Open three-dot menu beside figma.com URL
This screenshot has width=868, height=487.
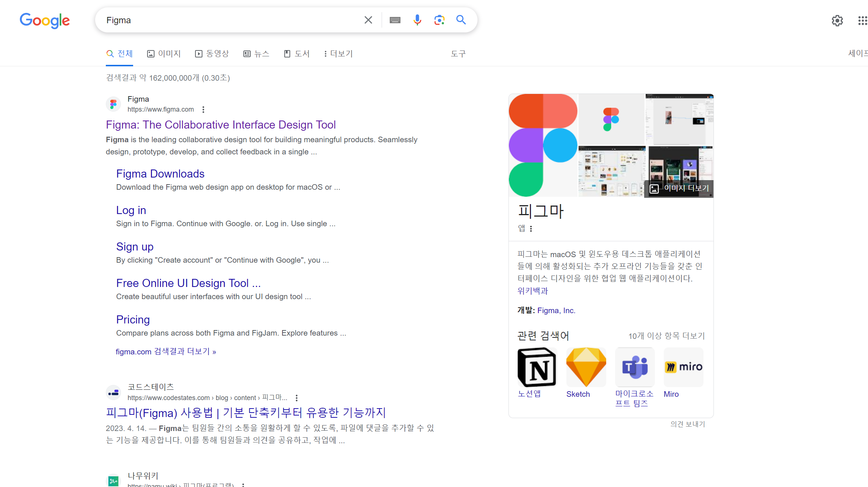tap(203, 109)
